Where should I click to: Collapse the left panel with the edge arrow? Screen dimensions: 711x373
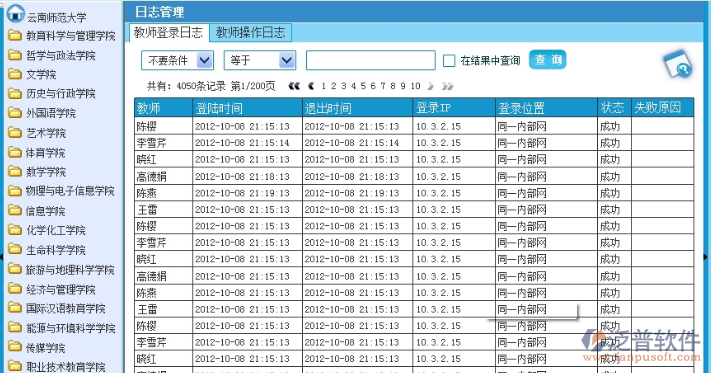point(2,257)
